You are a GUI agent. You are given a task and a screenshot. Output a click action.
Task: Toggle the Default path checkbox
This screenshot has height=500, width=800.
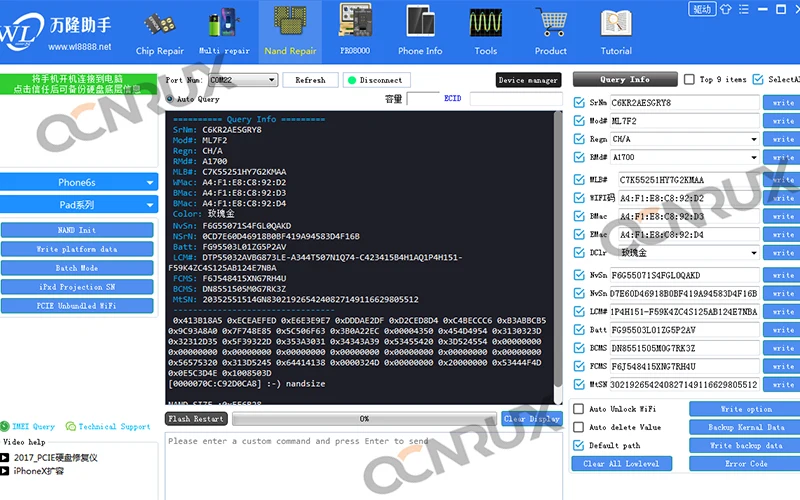579,445
